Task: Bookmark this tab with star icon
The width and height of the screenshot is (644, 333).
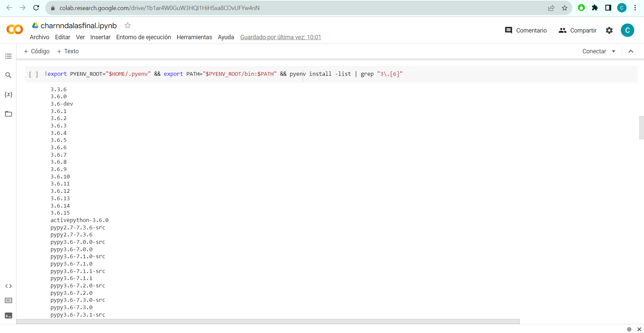Action: click(564, 8)
